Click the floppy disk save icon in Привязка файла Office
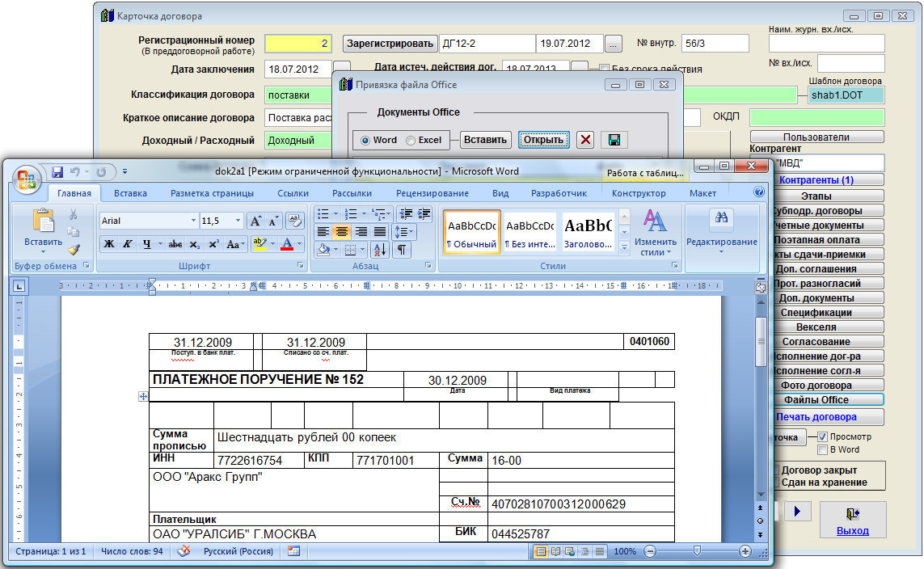 pos(614,140)
